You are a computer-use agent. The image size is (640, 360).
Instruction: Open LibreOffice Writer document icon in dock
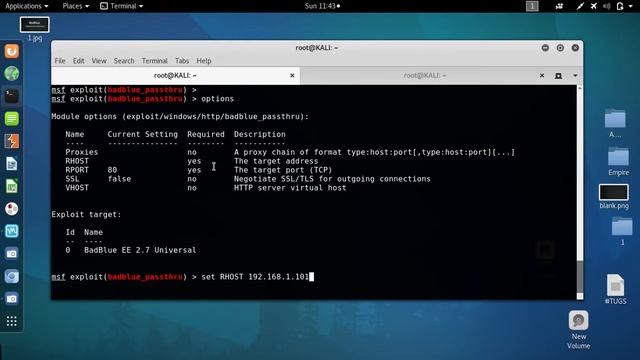11,164
